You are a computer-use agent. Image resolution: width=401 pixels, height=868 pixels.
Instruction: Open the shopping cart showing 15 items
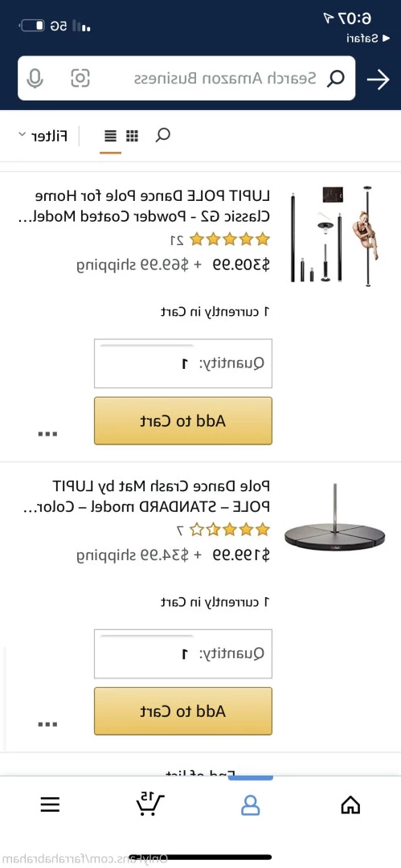coord(150,805)
